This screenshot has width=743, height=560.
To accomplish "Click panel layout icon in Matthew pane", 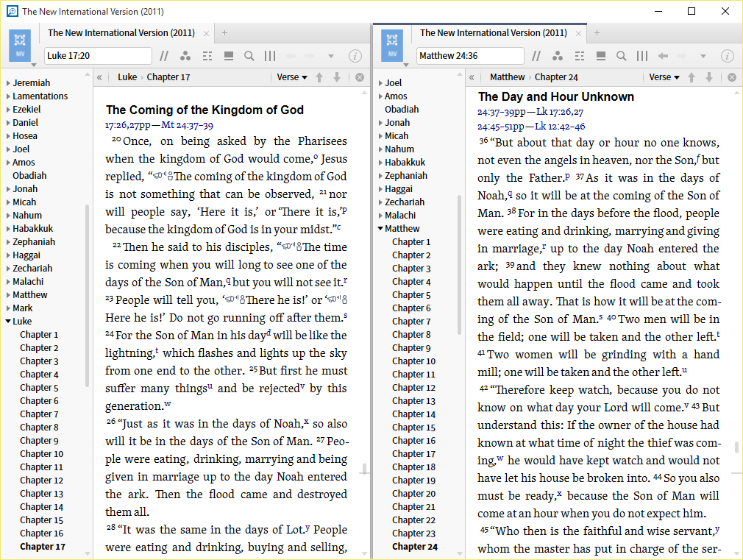I will tap(601, 56).
